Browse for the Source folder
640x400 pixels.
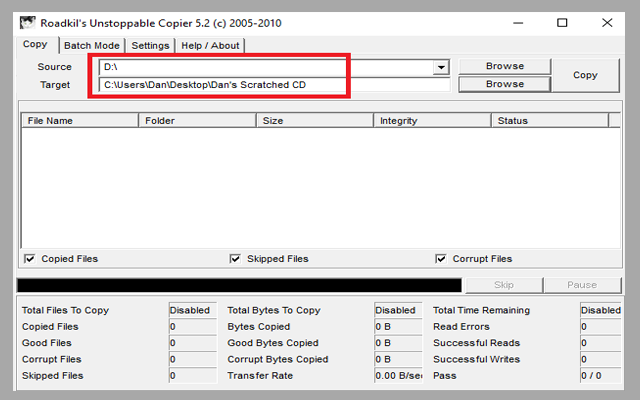click(x=505, y=66)
